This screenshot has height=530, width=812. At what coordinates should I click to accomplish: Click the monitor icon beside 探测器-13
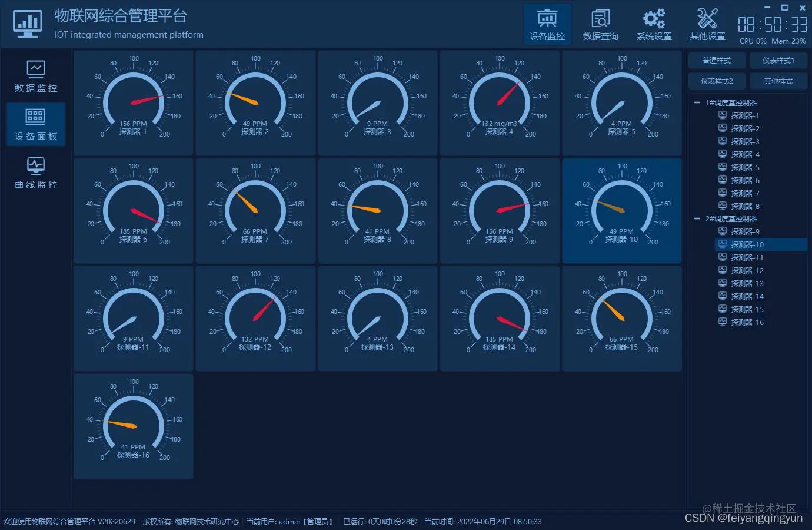point(723,283)
